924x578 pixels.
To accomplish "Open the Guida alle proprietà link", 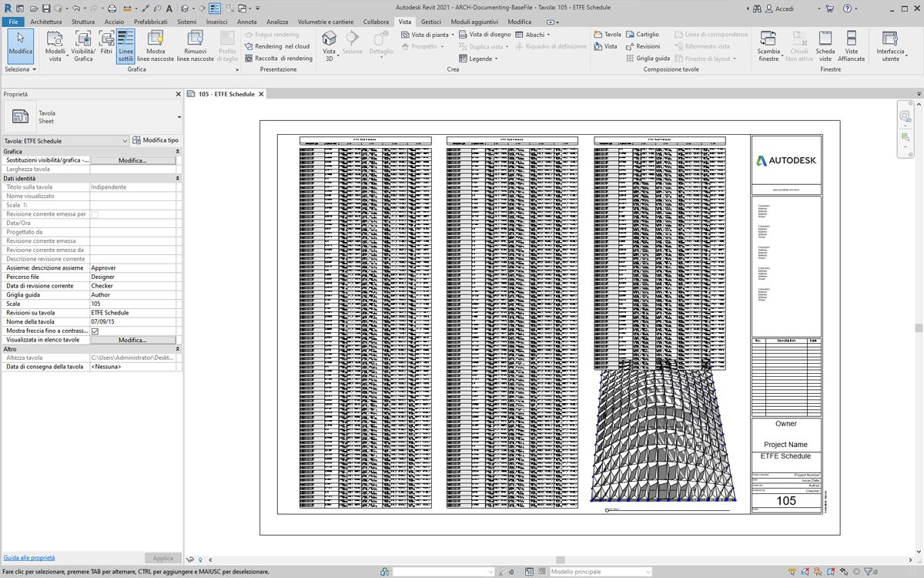I will pos(29,557).
